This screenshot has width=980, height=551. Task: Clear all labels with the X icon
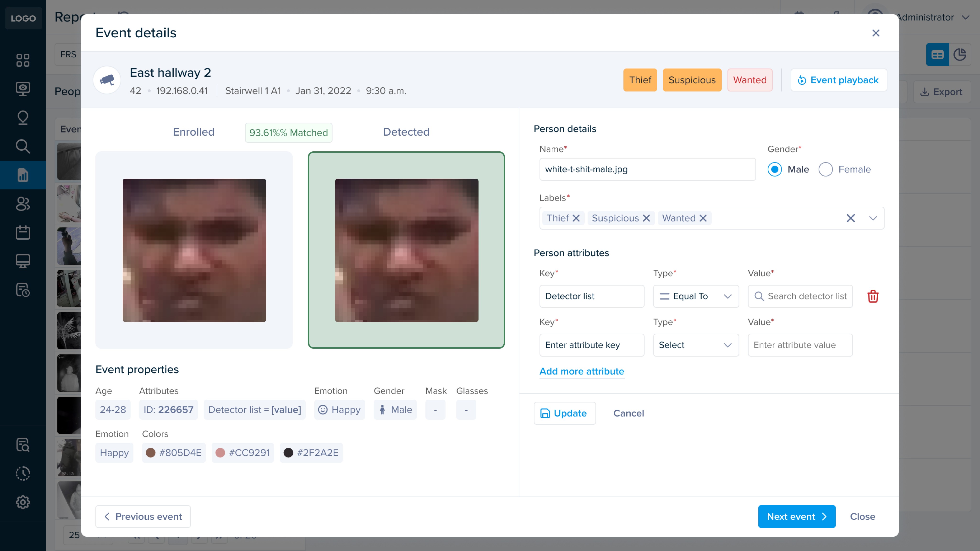(850, 218)
